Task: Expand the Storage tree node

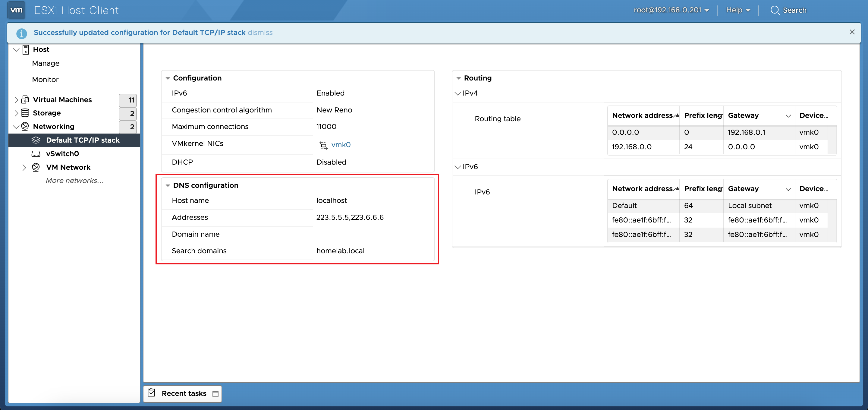Action: pyautogui.click(x=16, y=113)
